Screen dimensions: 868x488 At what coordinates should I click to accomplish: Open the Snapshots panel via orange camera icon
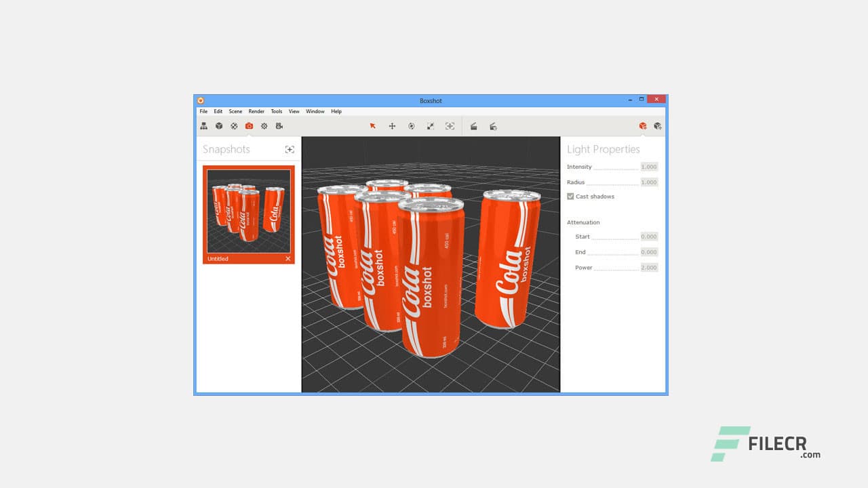[x=249, y=126]
